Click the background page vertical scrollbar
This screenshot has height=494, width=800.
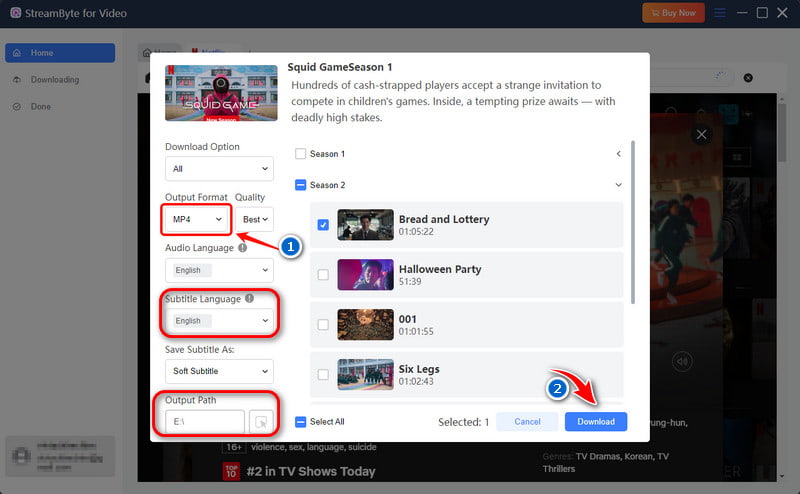coord(782,133)
